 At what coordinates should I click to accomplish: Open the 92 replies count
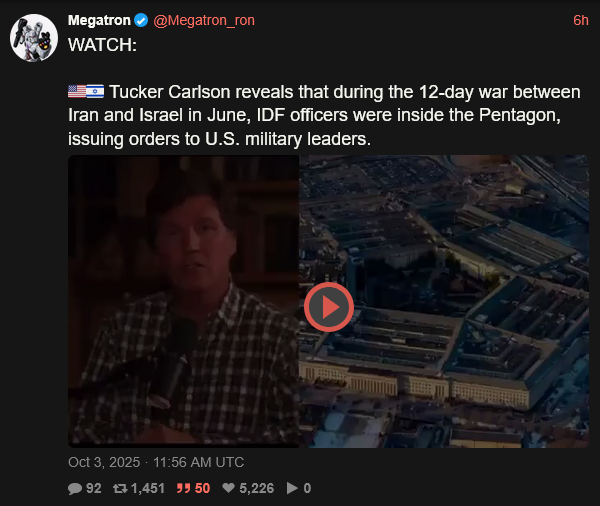pyautogui.click(x=94, y=488)
